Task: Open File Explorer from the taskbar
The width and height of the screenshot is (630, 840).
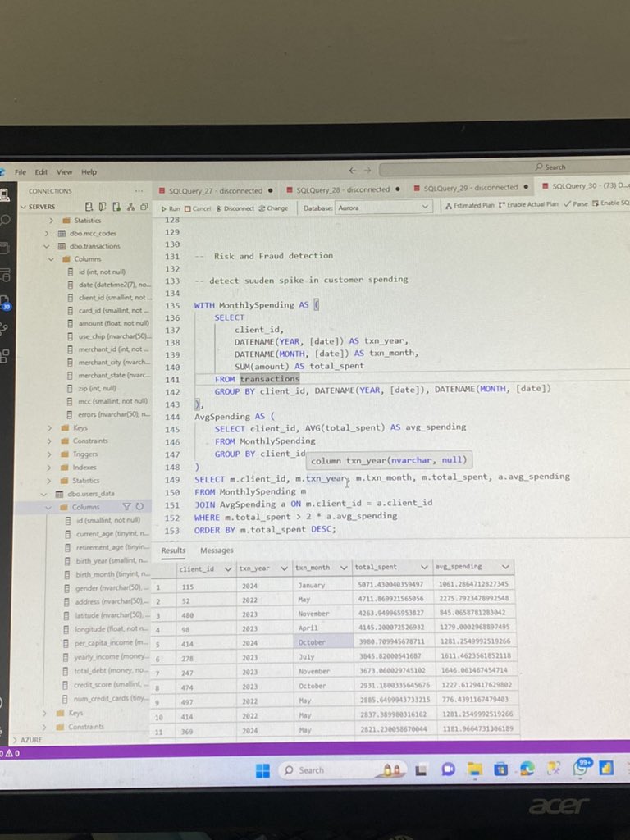Action: tap(474, 769)
